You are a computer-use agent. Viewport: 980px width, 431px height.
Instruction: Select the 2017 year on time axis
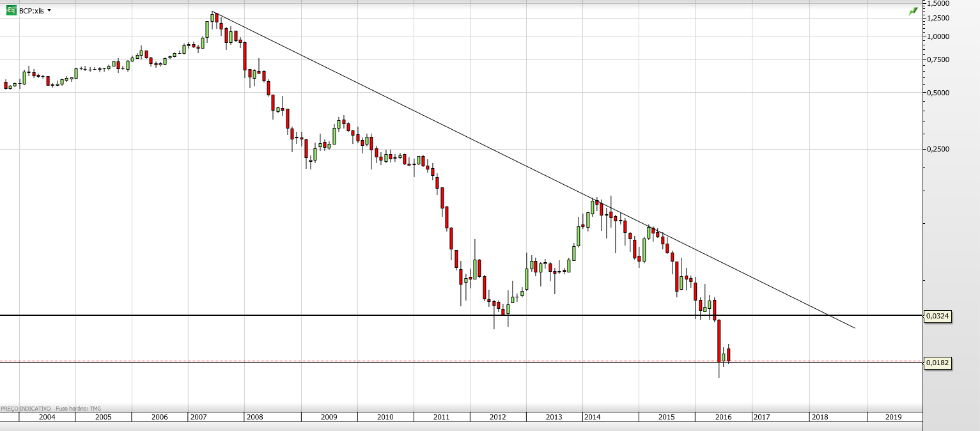[x=761, y=417]
